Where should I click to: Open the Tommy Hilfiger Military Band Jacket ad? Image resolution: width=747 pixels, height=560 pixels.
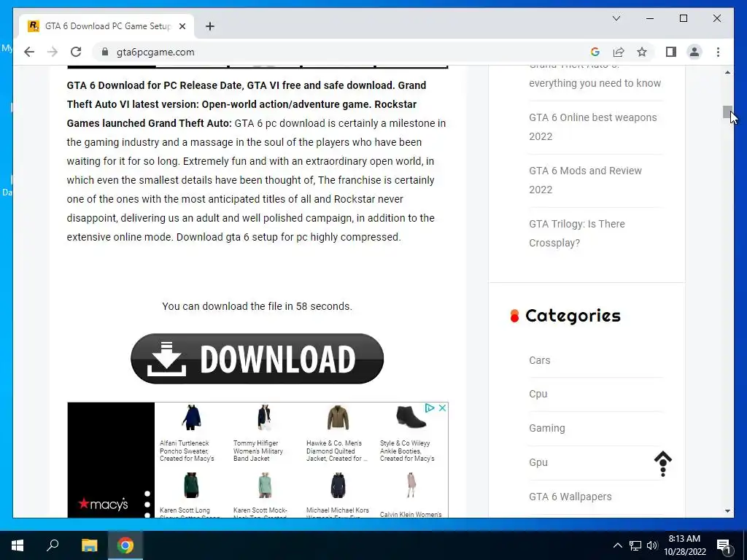[x=264, y=433]
